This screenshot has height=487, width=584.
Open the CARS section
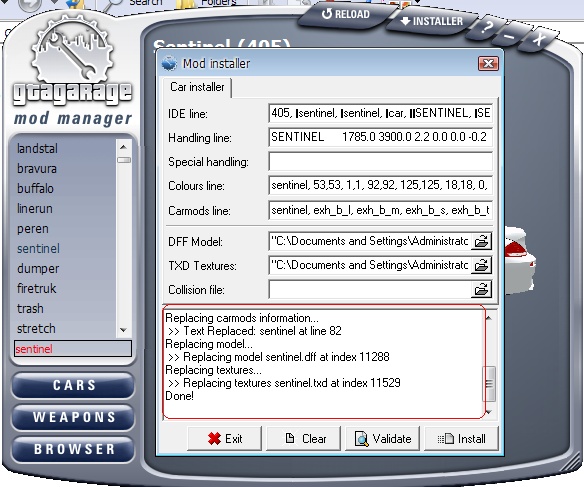tap(73, 385)
